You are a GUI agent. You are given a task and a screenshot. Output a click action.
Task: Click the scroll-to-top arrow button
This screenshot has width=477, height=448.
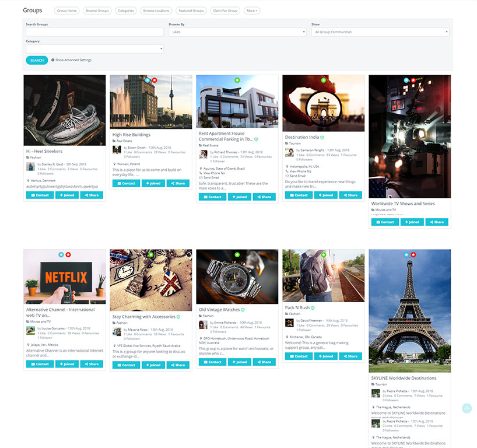[x=467, y=408]
